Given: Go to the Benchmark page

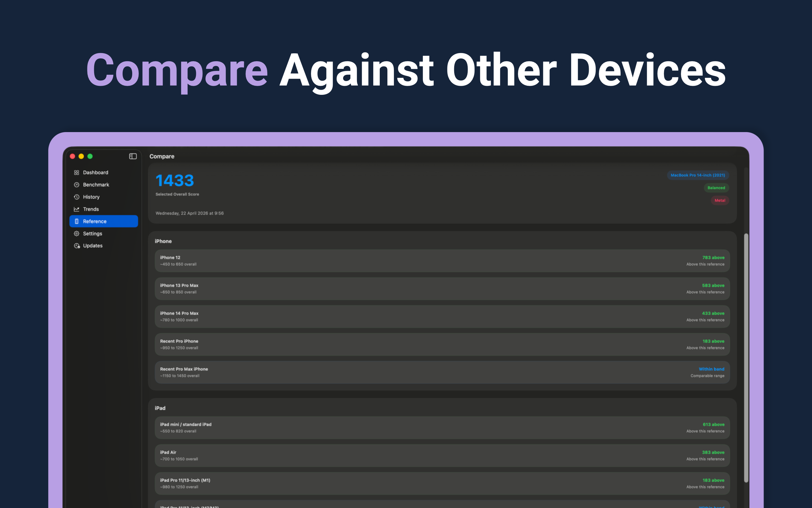Looking at the screenshot, I should (104, 185).
